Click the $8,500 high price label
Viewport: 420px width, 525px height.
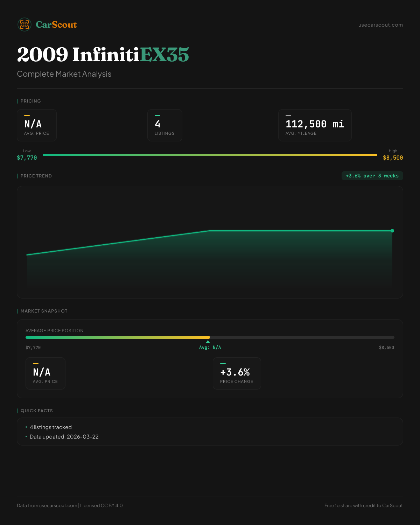point(393,158)
